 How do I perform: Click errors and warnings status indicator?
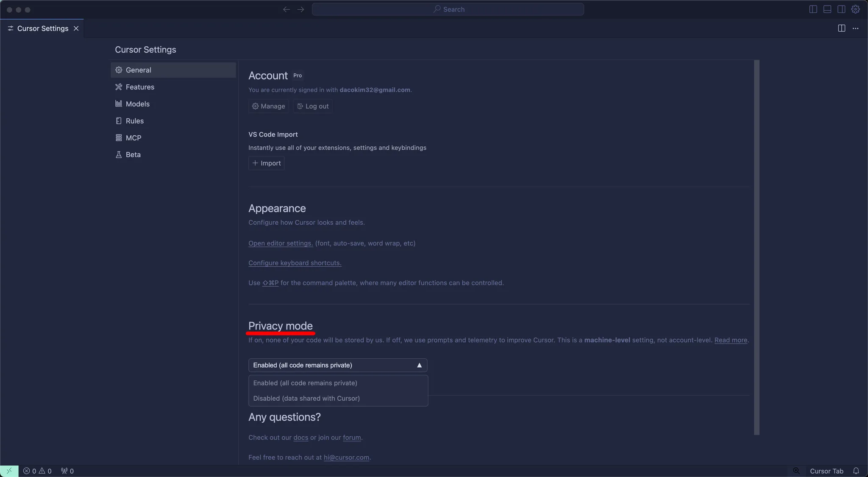click(x=37, y=471)
